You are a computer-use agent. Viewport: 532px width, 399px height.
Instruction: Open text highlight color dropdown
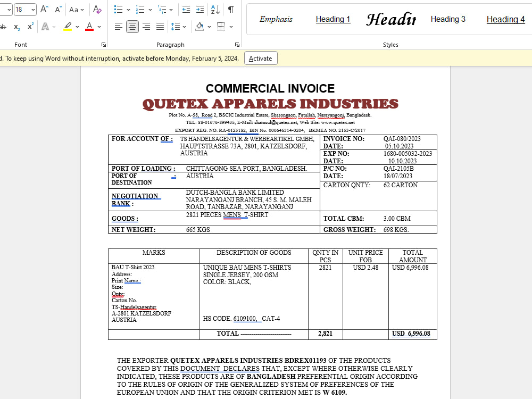[x=77, y=27]
